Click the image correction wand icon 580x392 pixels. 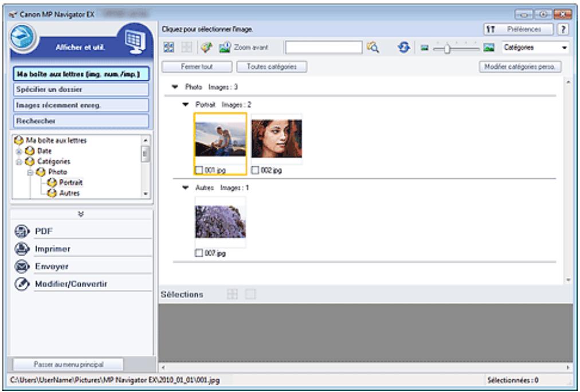(x=206, y=48)
